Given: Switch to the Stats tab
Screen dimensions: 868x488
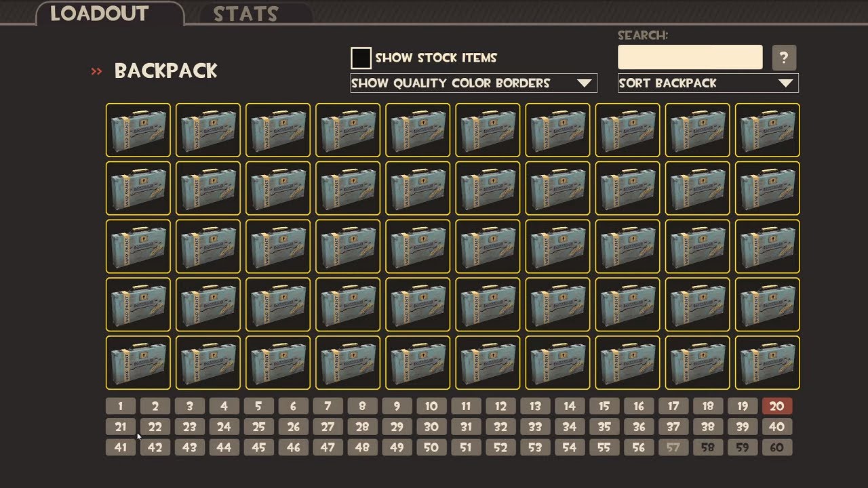Looking at the screenshot, I should tap(245, 14).
